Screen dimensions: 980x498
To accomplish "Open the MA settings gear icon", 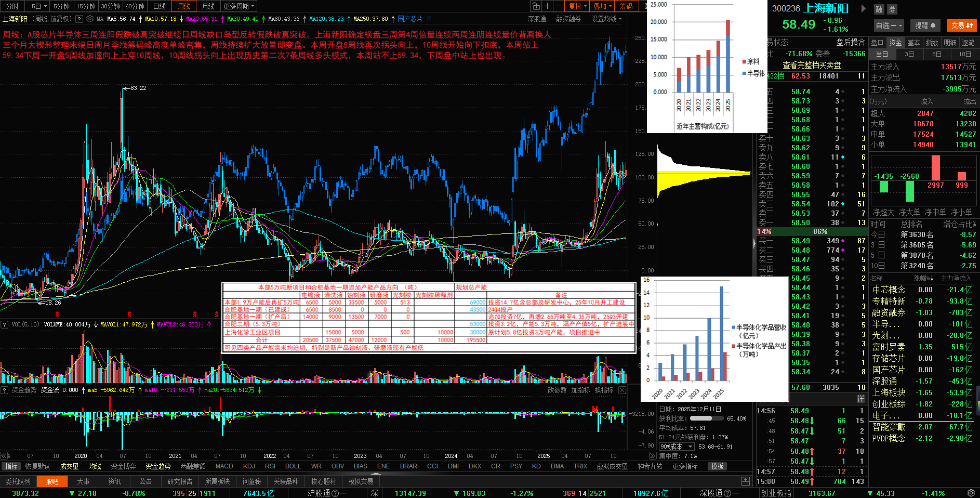I will coord(90,19).
